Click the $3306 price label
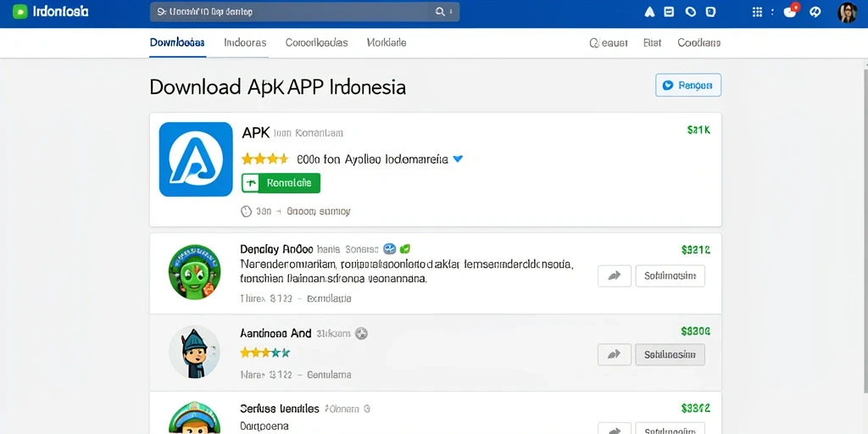 tap(695, 331)
